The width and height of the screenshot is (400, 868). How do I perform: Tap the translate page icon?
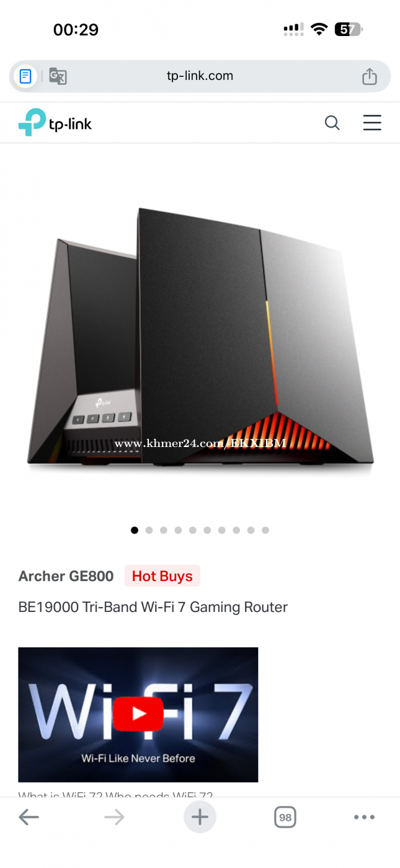(x=58, y=76)
